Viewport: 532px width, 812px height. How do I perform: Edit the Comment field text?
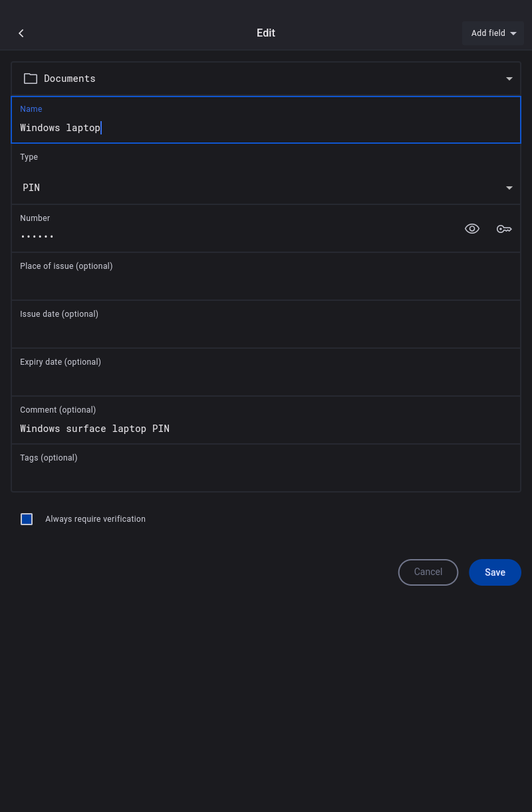[266, 429]
